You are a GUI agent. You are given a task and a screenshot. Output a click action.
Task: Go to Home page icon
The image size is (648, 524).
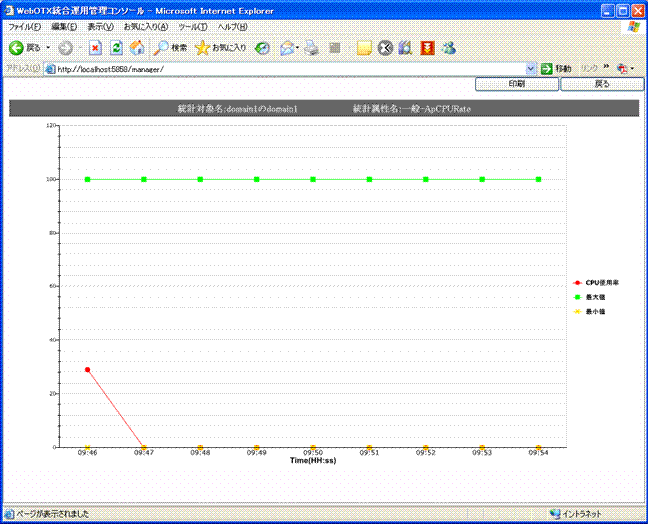136,47
